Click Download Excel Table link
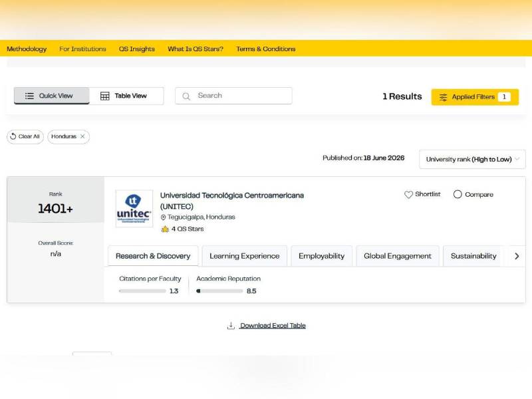The width and height of the screenshot is (532, 399). pos(273,326)
